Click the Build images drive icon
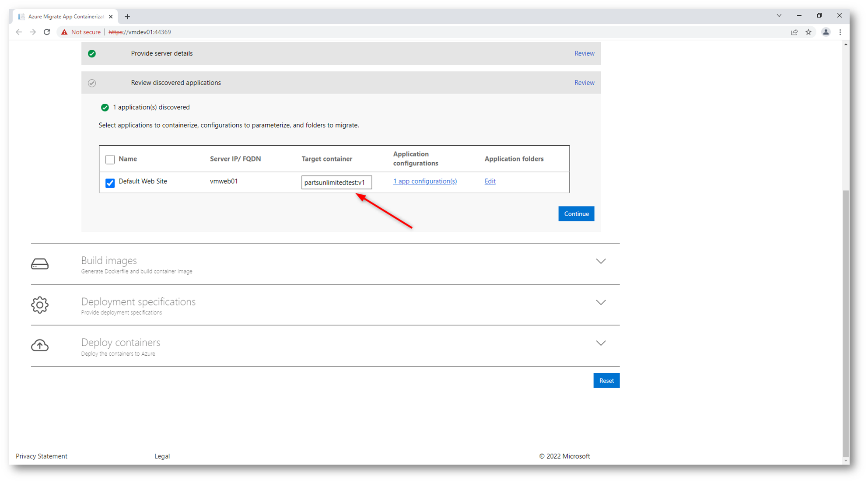Image resolution: width=868 pixels, height=483 pixels. (x=40, y=264)
